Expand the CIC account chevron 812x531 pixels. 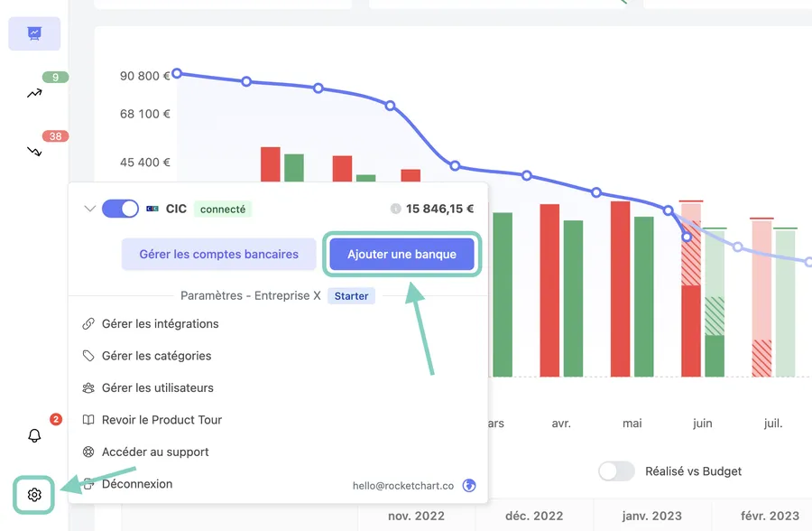(89, 209)
